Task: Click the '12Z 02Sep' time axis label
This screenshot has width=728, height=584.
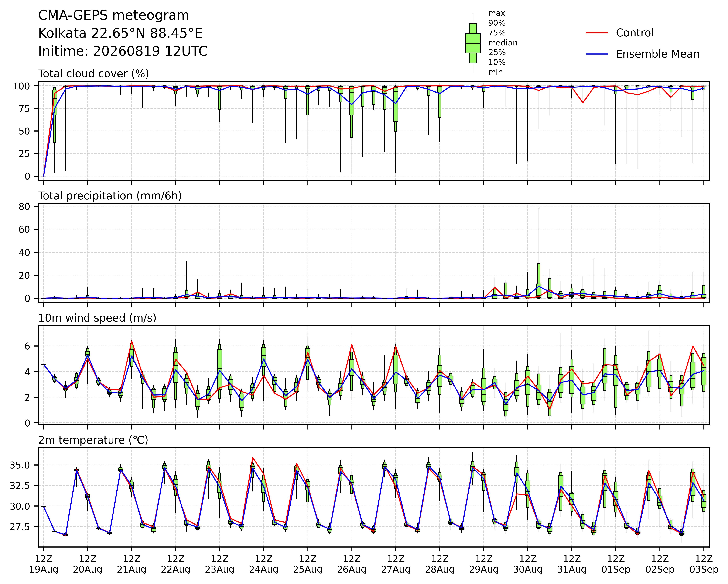Action: point(660,564)
